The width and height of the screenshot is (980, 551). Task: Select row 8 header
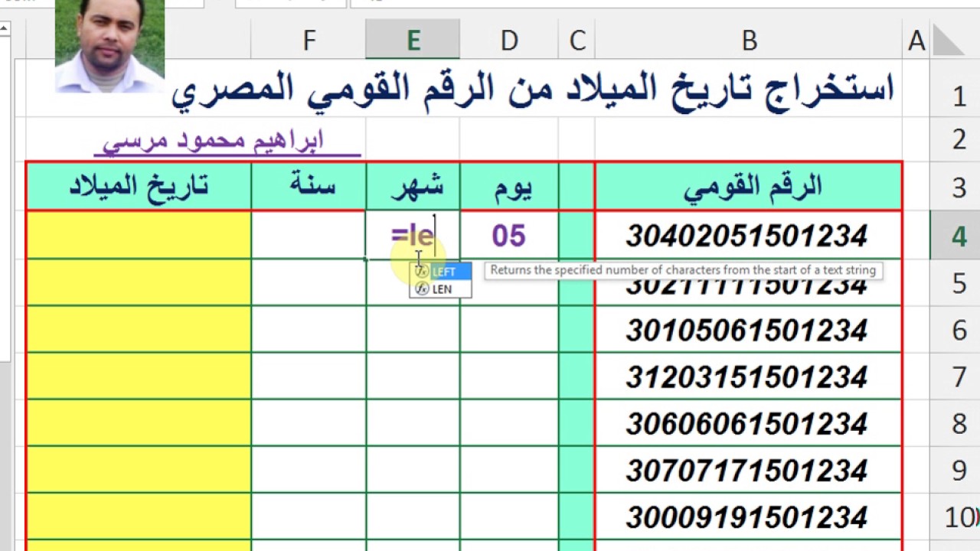[x=959, y=423]
